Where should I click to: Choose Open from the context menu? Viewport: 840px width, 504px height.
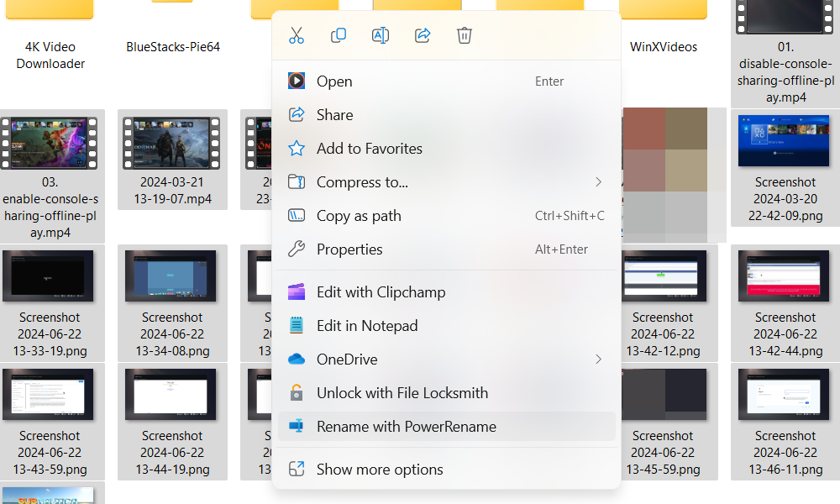446,81
